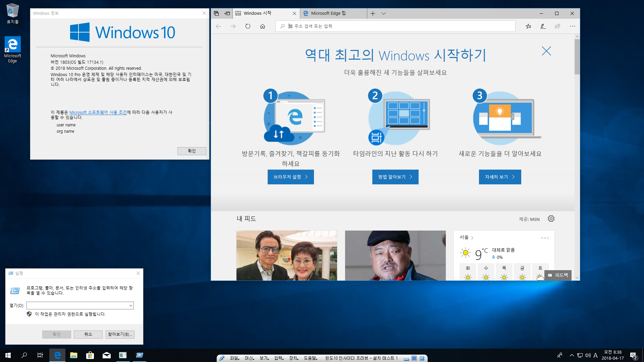Click the Run dialog taskbar icon
The width and height of the screenshot is (644, 362).
point(139,355)
